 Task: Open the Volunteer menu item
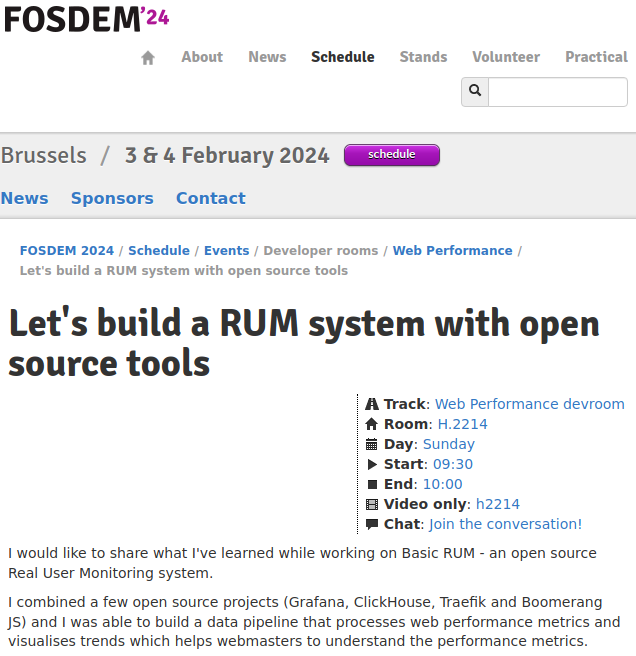pos(506,57)
